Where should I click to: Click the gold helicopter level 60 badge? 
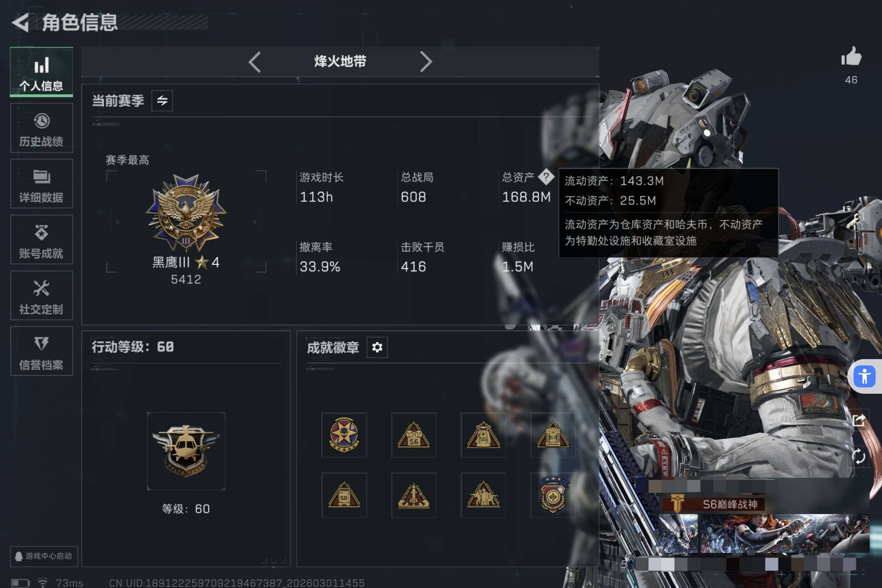tap(186, 451)
